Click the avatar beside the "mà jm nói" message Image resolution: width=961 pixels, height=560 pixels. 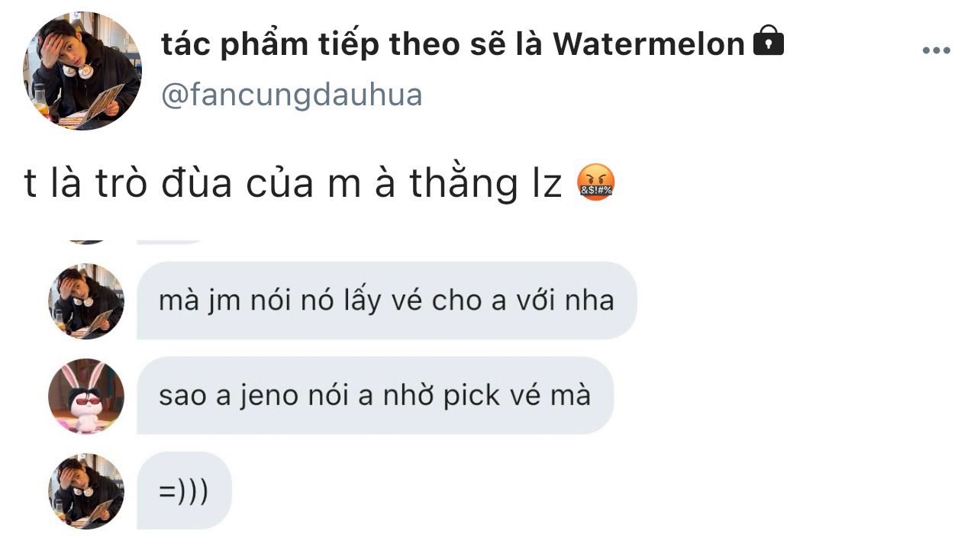[86, 301]
